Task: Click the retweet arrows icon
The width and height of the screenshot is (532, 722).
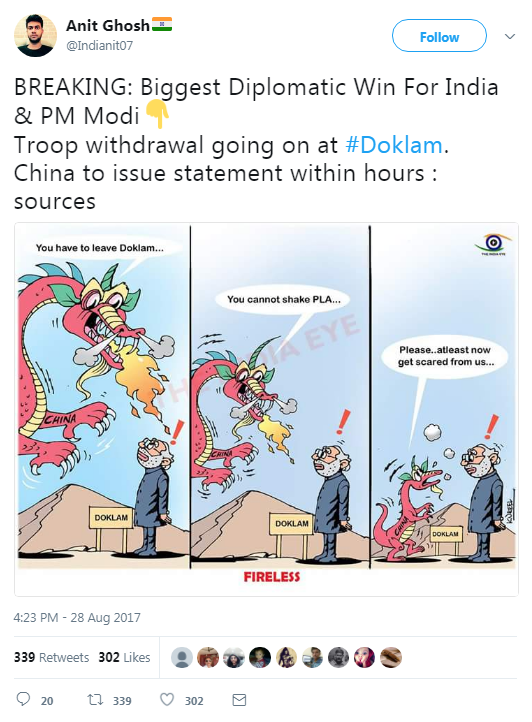Action: (x=95, y=700)
